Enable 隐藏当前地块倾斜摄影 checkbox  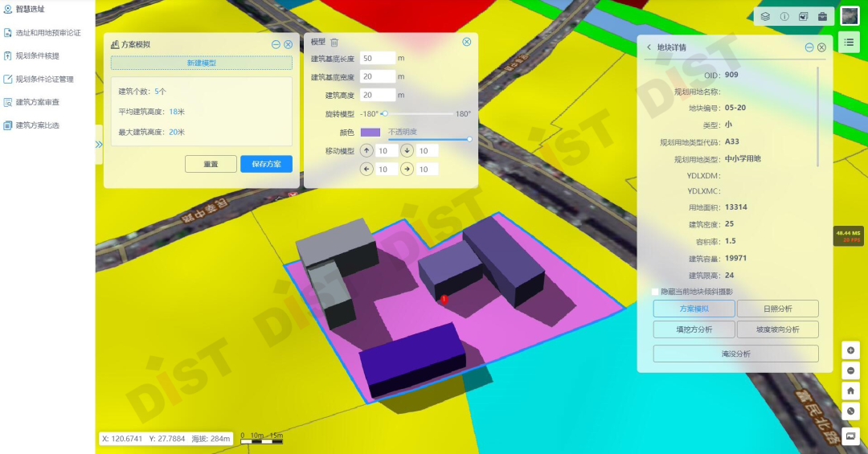click(655, 292)
